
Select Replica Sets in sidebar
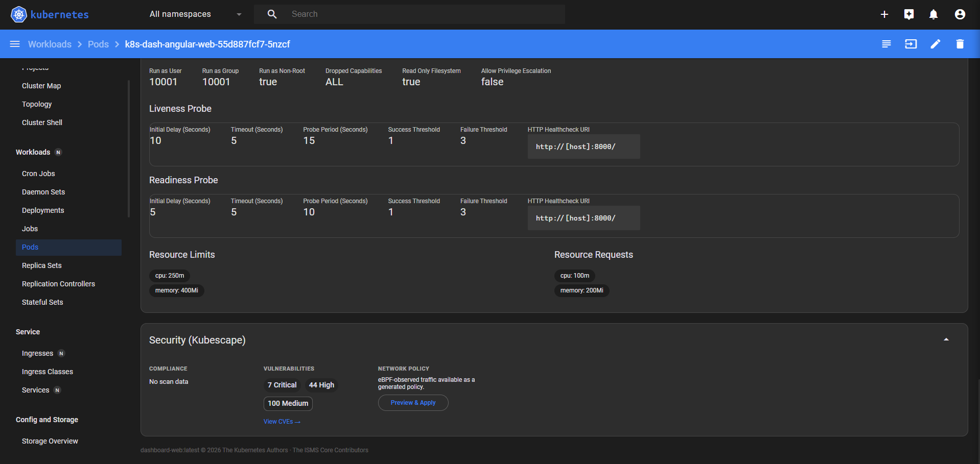coord(42,265)
